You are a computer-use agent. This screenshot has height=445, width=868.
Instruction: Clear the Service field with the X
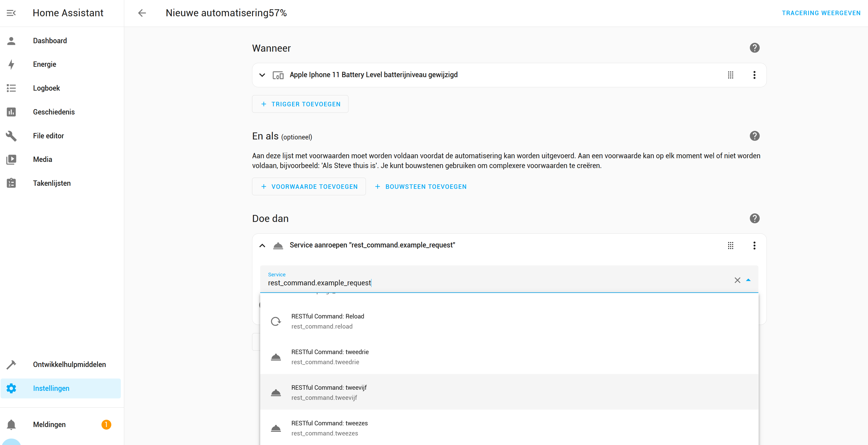(x=737, y=280)
